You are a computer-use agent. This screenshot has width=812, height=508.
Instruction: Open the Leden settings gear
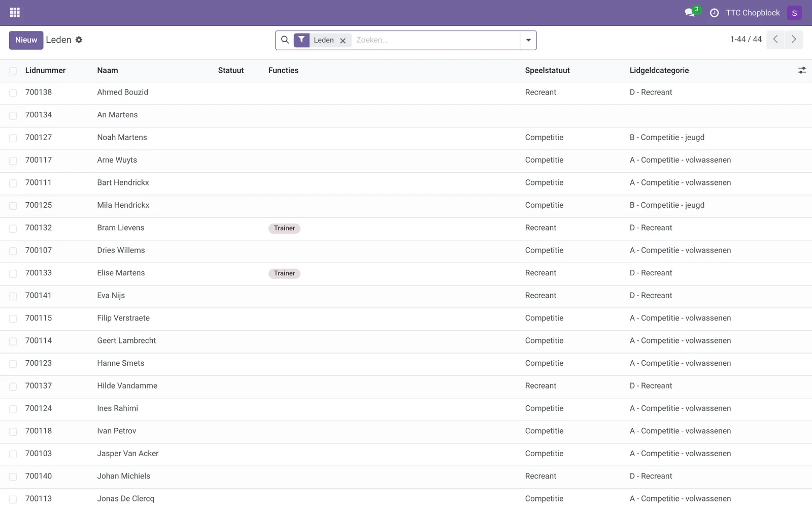(x=79, y=40)
